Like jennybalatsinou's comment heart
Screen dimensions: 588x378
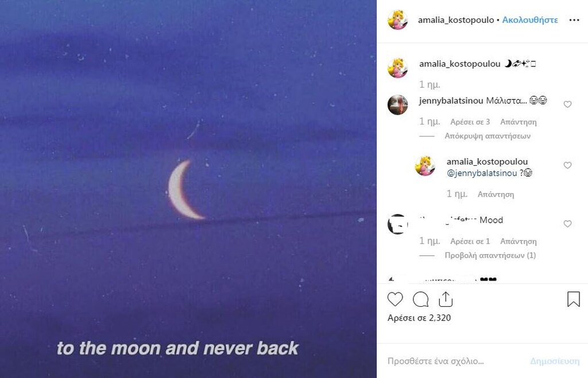coord(567,104)
